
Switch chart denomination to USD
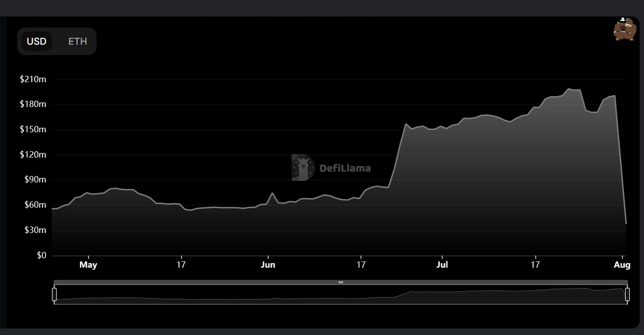pyautogui.click(x=37, y=42)
